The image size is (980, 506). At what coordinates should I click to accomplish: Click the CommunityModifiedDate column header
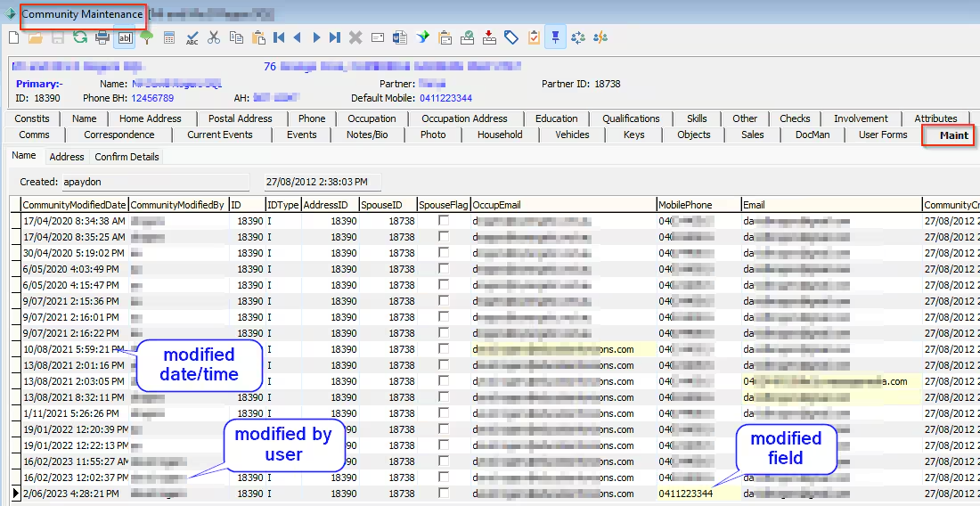pyautogui.click(x=75, y=205)
